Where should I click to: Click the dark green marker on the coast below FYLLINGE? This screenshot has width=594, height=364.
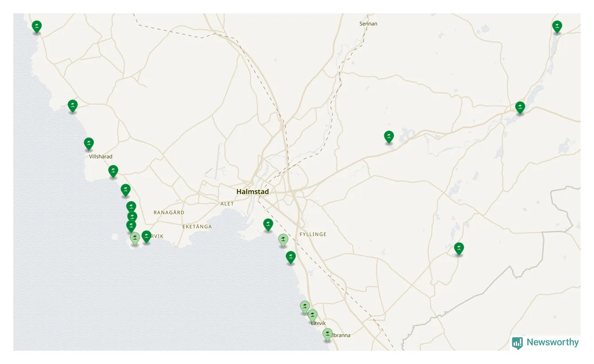tap(290, 257)
